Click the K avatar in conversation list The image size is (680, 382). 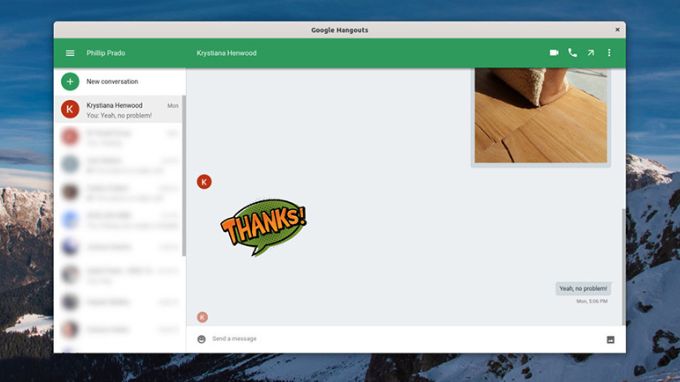pos(70,109)
